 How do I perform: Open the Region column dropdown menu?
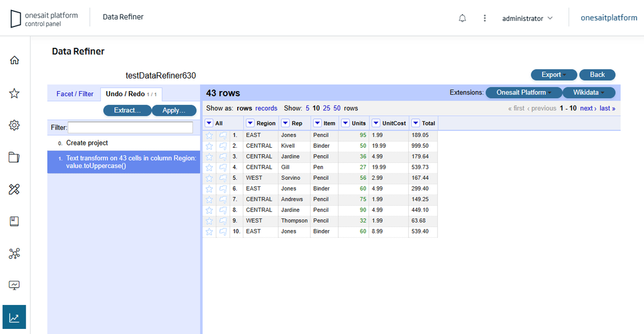coord(250,123)
